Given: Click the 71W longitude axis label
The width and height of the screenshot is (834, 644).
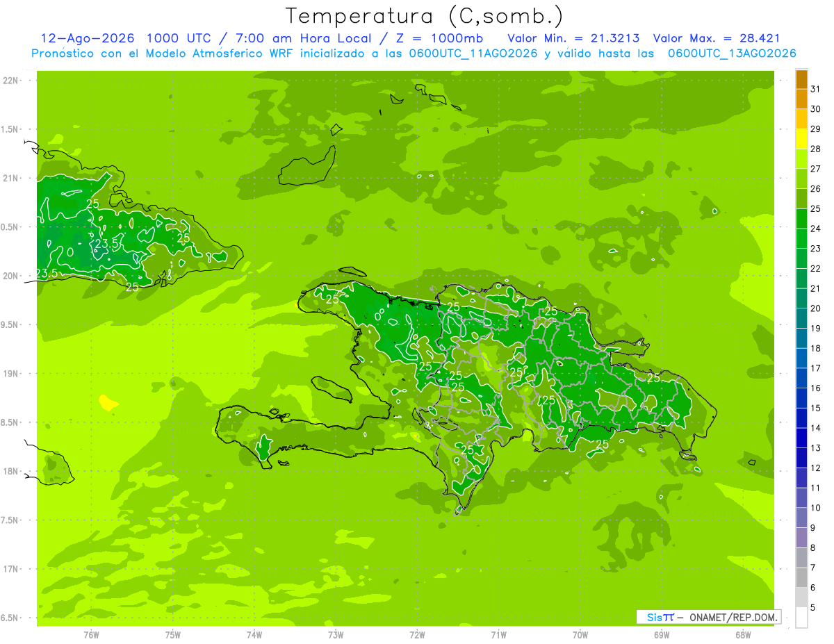Looking at the screenshot, I should [x=498, y=635].
